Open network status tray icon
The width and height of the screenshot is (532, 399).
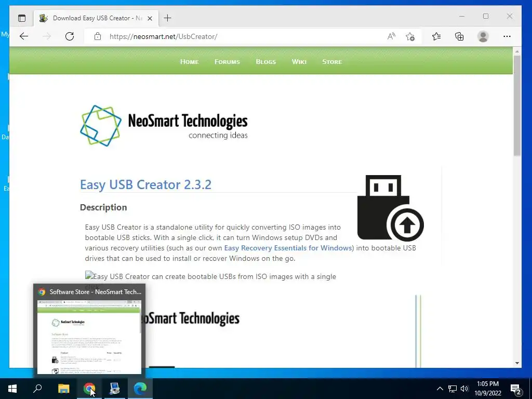tap(453, 389)
